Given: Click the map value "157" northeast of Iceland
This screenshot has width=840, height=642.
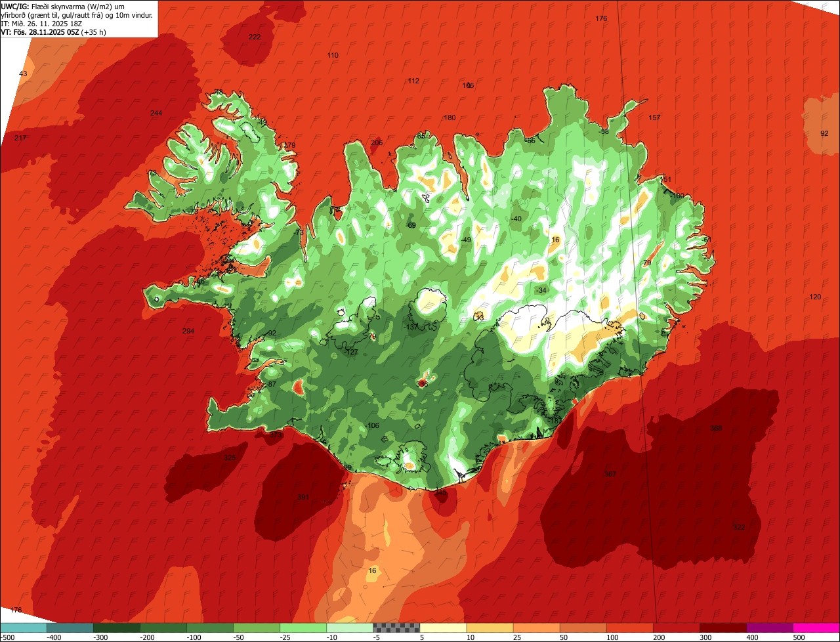Looking at the screenshot, I should coord(654,118).
